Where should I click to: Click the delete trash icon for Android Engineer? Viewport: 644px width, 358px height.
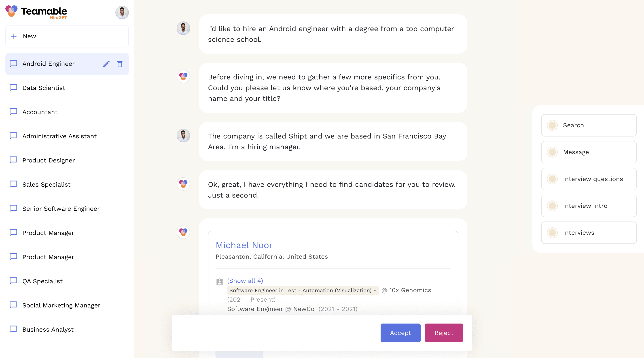120,64
